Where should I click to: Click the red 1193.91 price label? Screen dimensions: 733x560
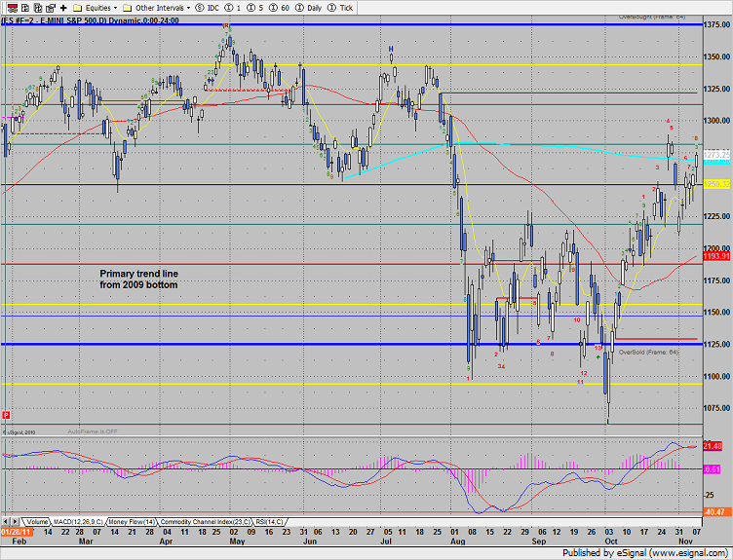716,256
